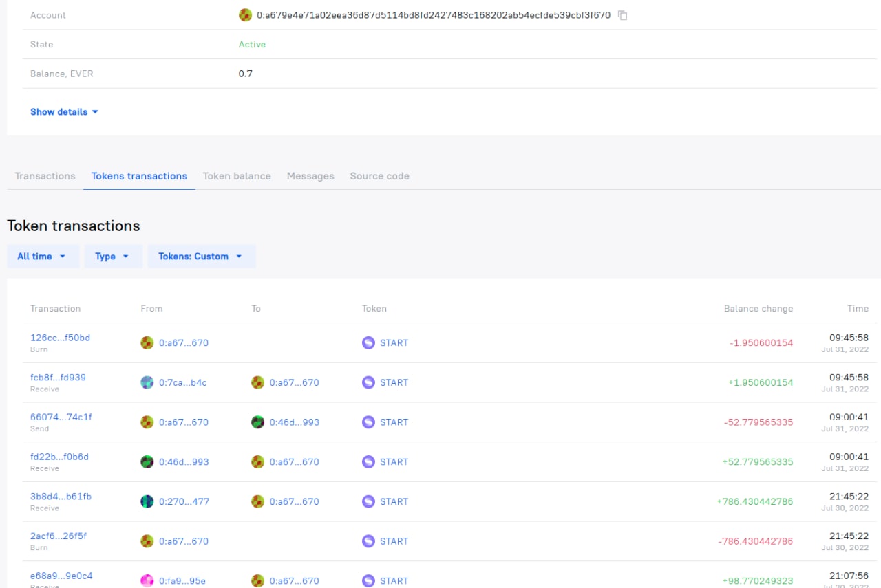The width and height of the screenshot is (881, 588).
Task: Click the 0:7ca...b4c sender avatar icon
Action: pos(147,382)
